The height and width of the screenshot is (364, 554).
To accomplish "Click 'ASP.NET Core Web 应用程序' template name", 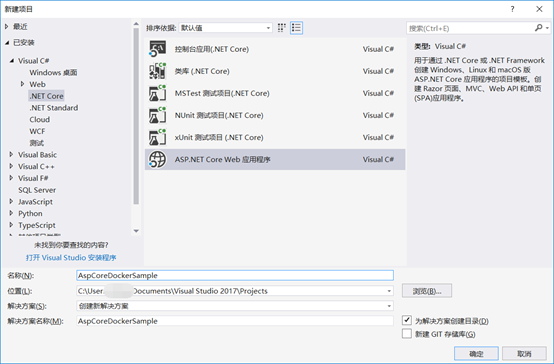I will tap(223, 159).
